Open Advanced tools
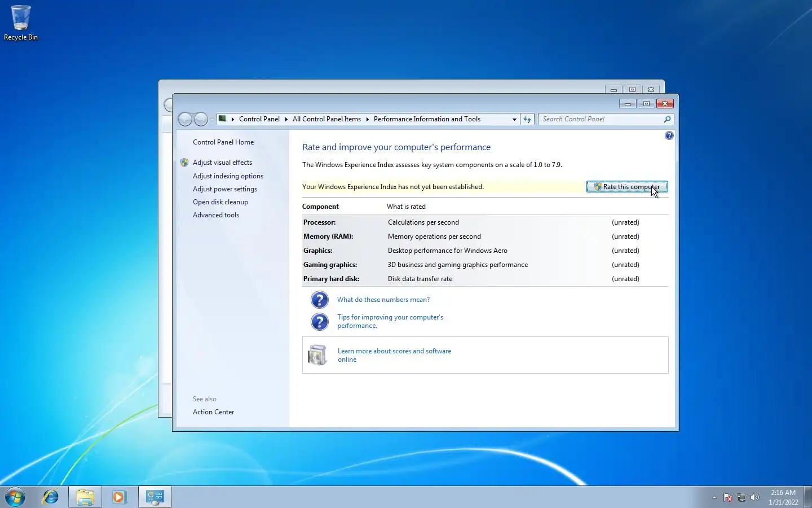The image size is (812, 508). click(216, 215)
